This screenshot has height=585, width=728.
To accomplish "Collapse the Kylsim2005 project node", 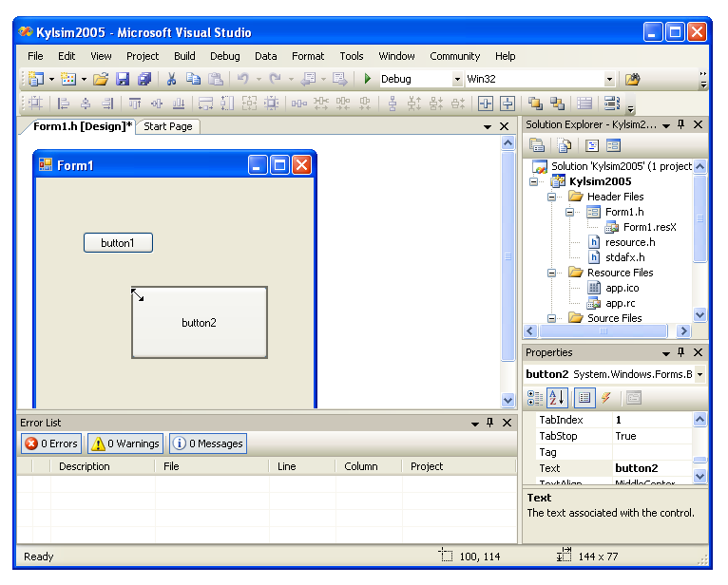I will pos(534,181).
